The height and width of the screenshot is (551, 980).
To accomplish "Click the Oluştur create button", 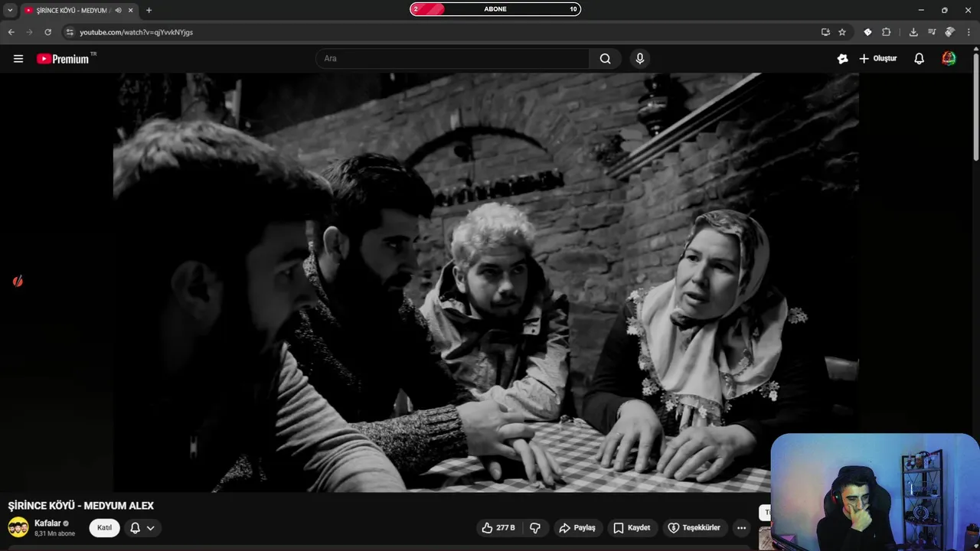I will pos(877,59).
